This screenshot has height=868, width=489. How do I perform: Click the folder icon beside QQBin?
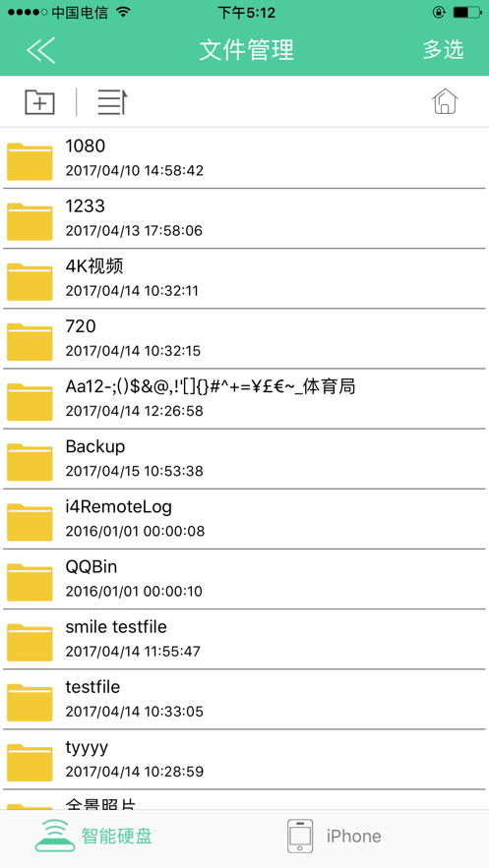pos(30,582)
